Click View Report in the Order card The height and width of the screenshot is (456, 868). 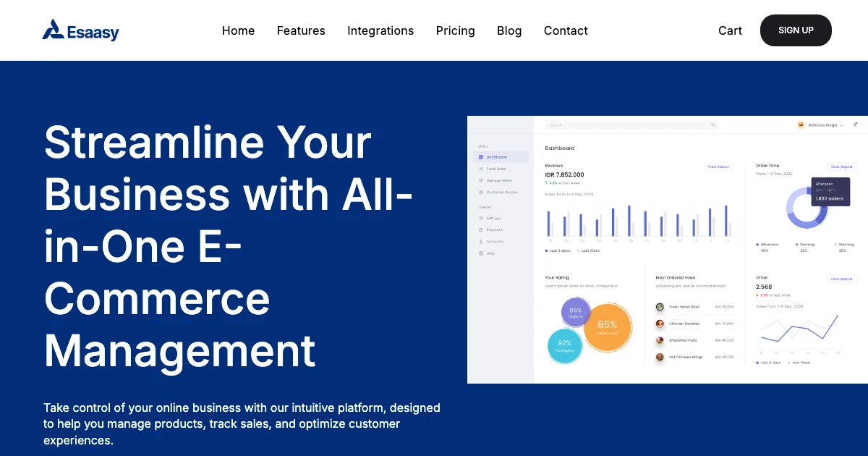(x=841, y=279)
